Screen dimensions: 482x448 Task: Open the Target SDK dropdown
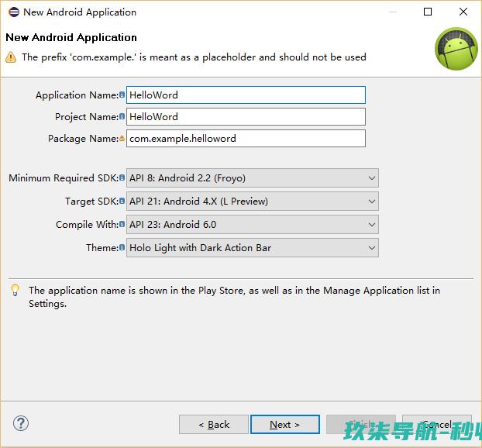(x=253, y=201)
